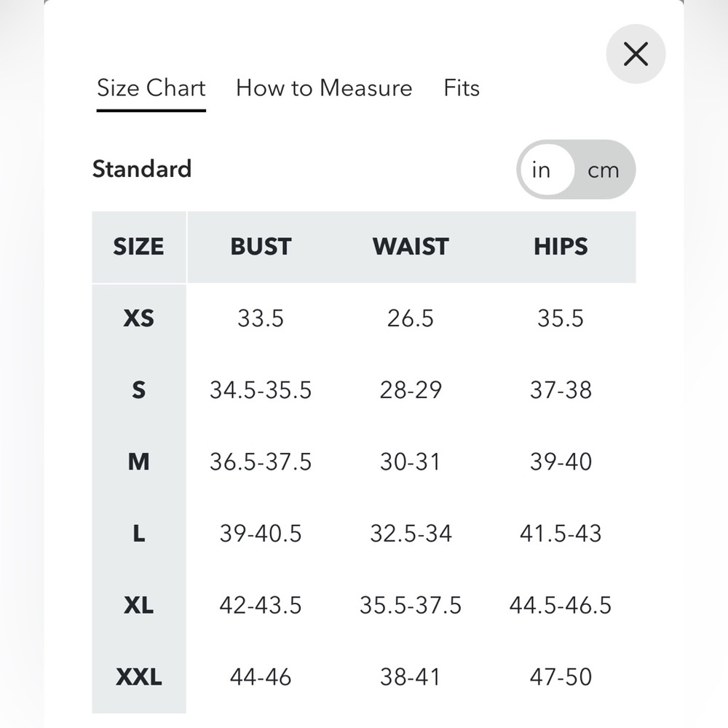Screen dimensions: 728x728
Task: Click the WAIST column header
Action: coord(411,247)
